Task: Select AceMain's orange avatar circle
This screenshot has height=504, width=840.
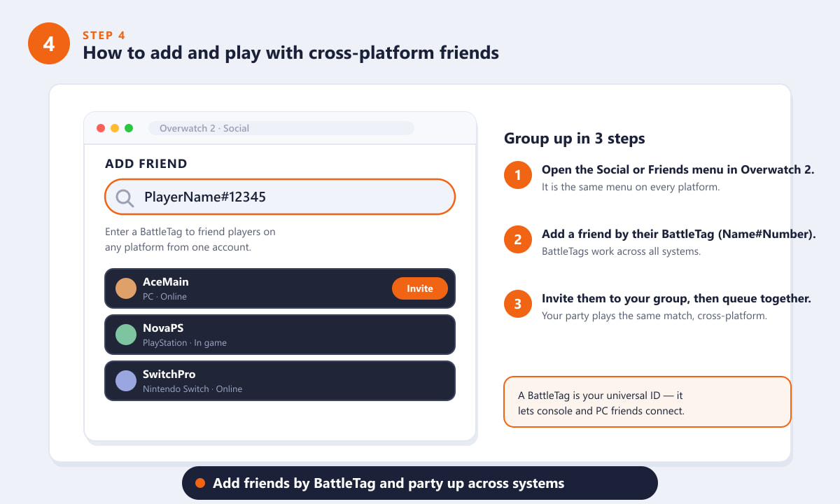Action: pyautogui.click(x=126, y=288)
